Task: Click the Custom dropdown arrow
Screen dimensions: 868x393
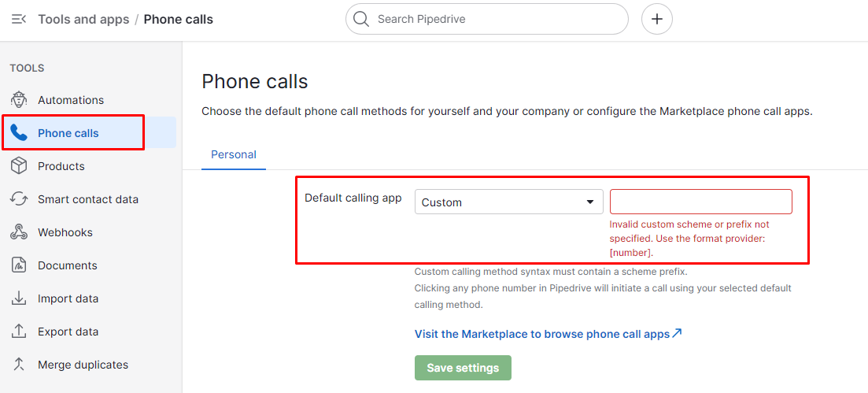Action: (590, 202)
